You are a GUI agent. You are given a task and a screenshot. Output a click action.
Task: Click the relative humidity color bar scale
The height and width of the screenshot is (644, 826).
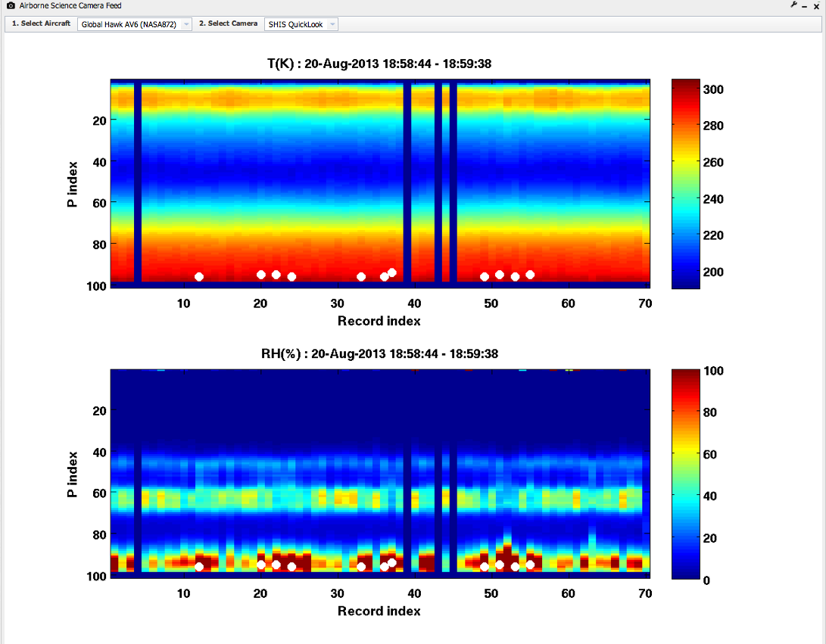click(x=686, y=474)
